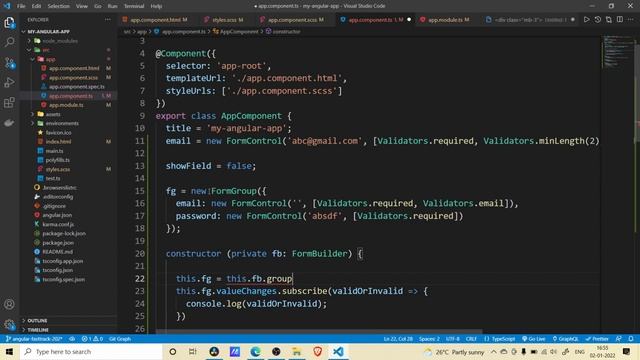
Task: Open Microsoft Edge from the taskbar
Action: (256, 351)
